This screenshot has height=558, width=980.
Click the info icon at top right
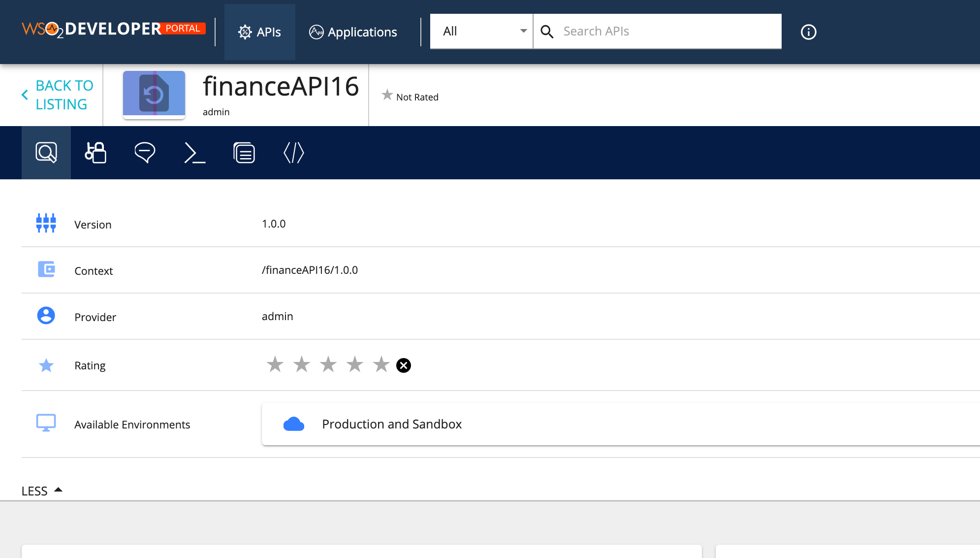click(808, 32)
